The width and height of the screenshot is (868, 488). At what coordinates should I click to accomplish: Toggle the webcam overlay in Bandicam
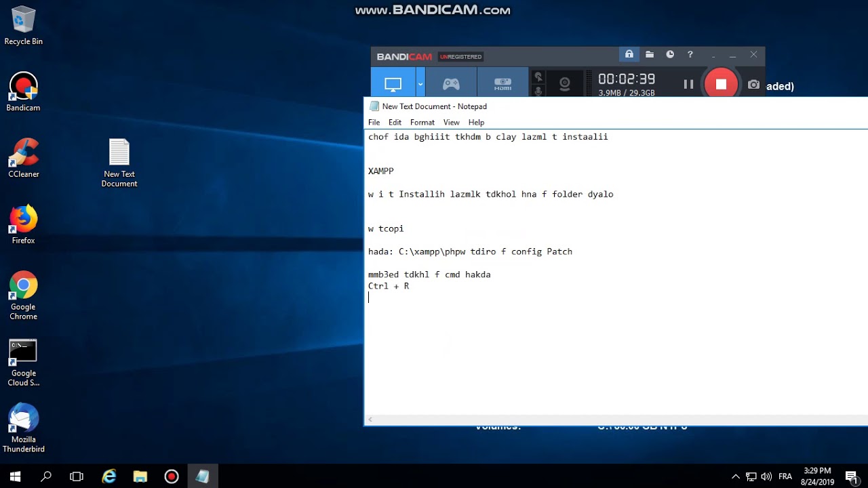(564, 84)
